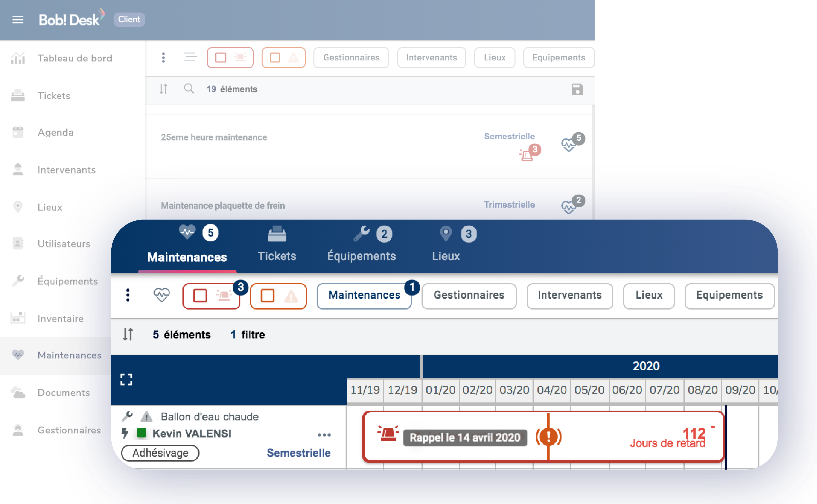Screen dimensions: 817x504
Task: Click the search magnifier icon
Action: [189, 89]
